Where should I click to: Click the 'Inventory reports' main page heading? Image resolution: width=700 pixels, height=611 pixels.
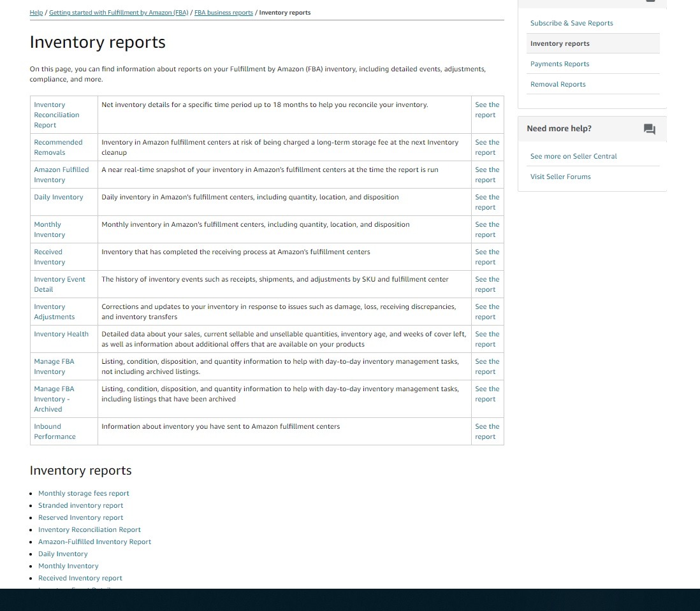click(98, 42)
